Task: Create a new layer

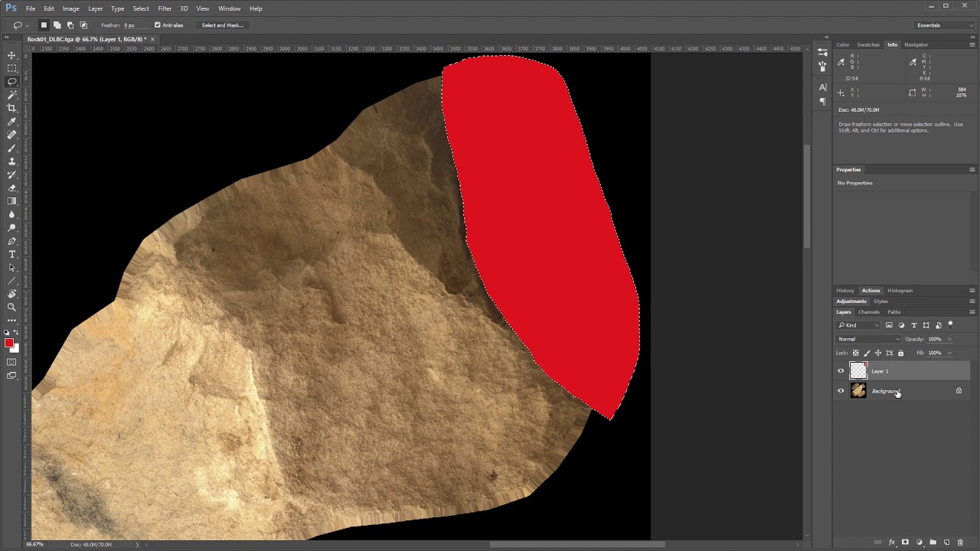Action: 946,543
